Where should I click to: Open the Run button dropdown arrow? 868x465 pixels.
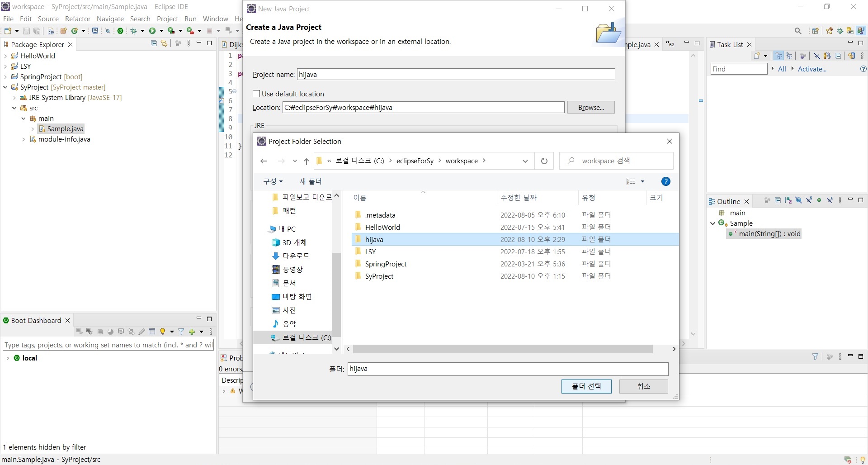click(161, 31)
